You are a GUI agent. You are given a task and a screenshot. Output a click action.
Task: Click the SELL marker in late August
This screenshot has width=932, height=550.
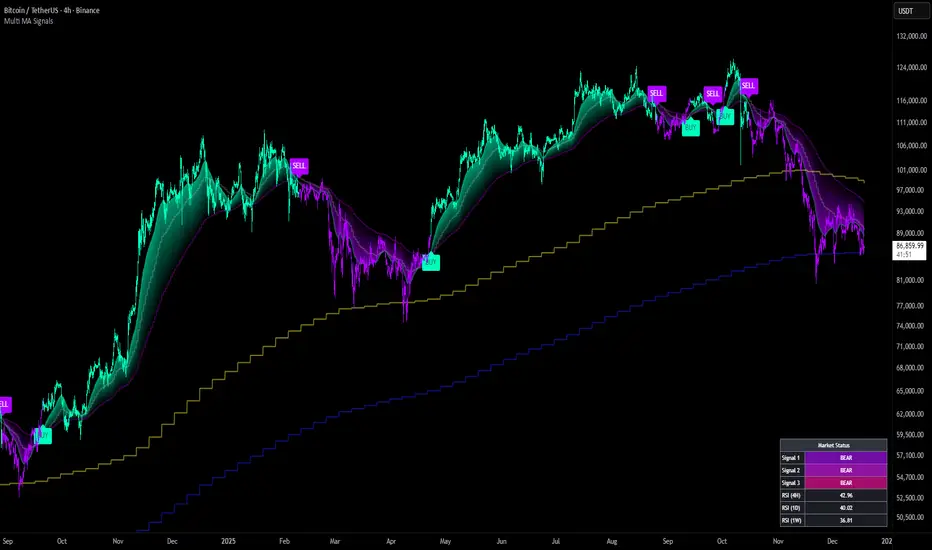pyautogui.click(x=656, y=93)
